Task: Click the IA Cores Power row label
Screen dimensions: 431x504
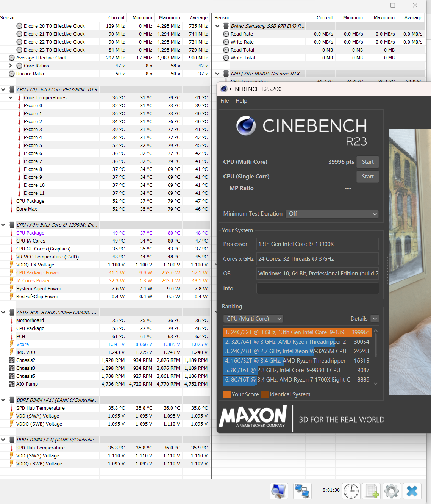Action: click(33, 281)
